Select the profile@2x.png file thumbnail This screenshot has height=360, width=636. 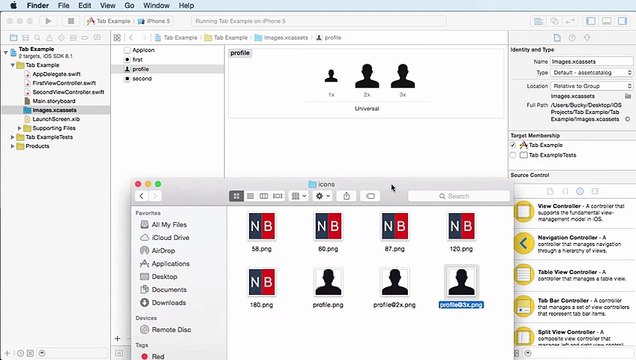[395, 282]
